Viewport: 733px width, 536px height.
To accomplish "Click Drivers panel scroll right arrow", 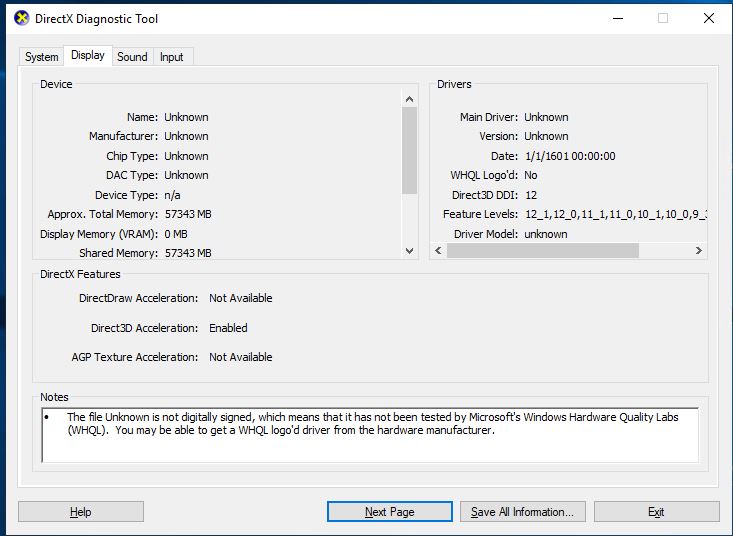I will (698, 250).
